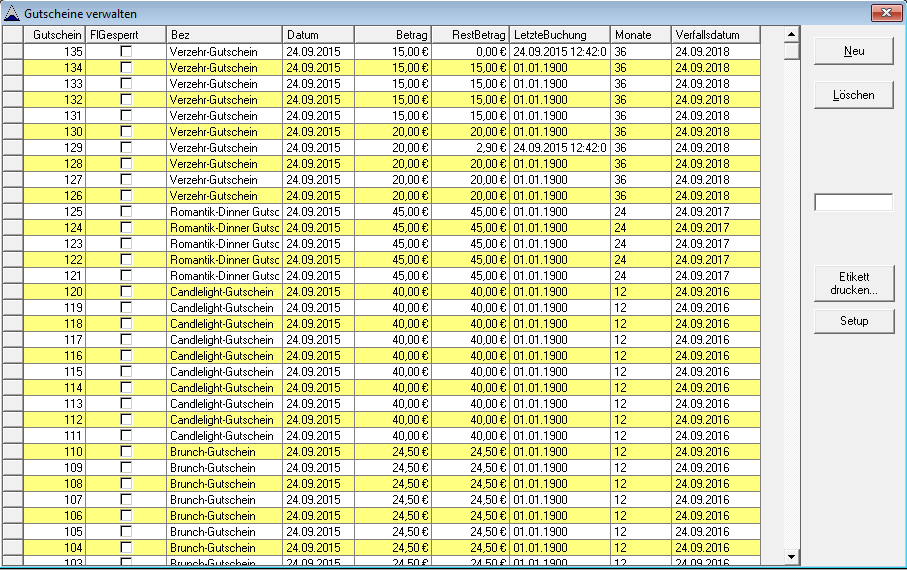
Task: Click Verzehr-Gutschein in row 132
Action: 224,100
